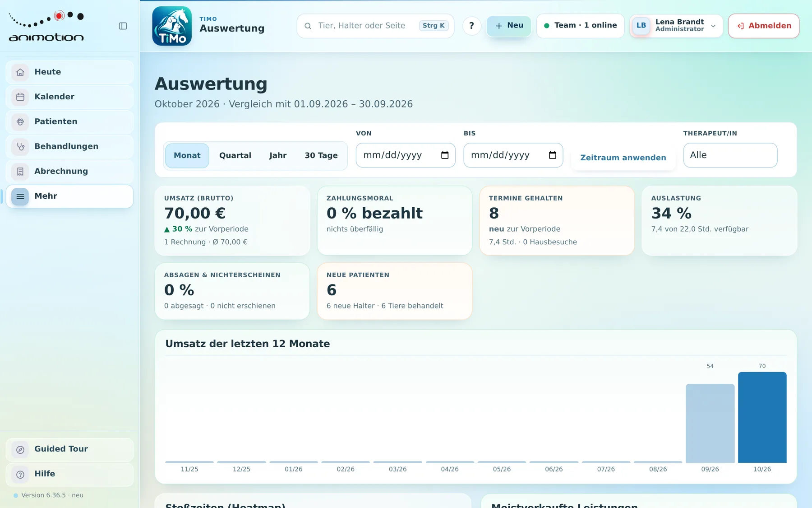812x508 pixels.
Task: Click the animotion logo
Action: click(46, 26)
